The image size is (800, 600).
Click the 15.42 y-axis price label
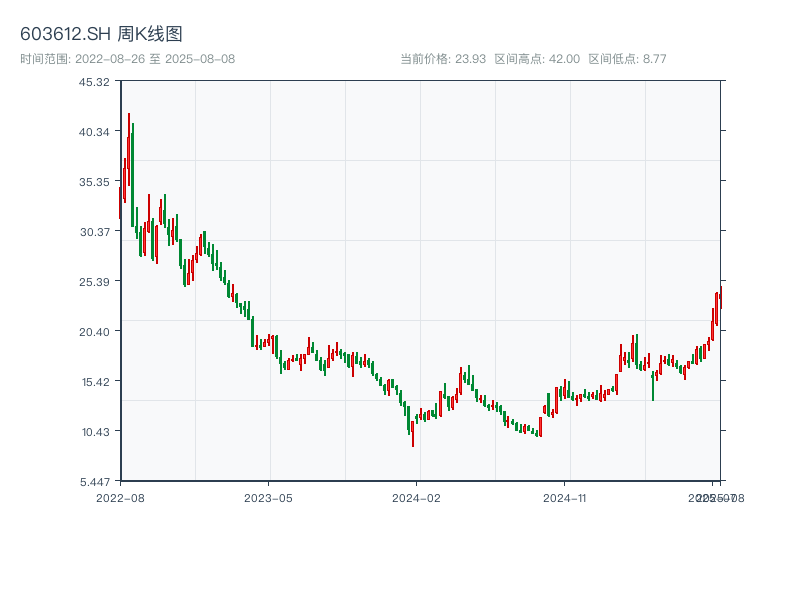[95, 381]
